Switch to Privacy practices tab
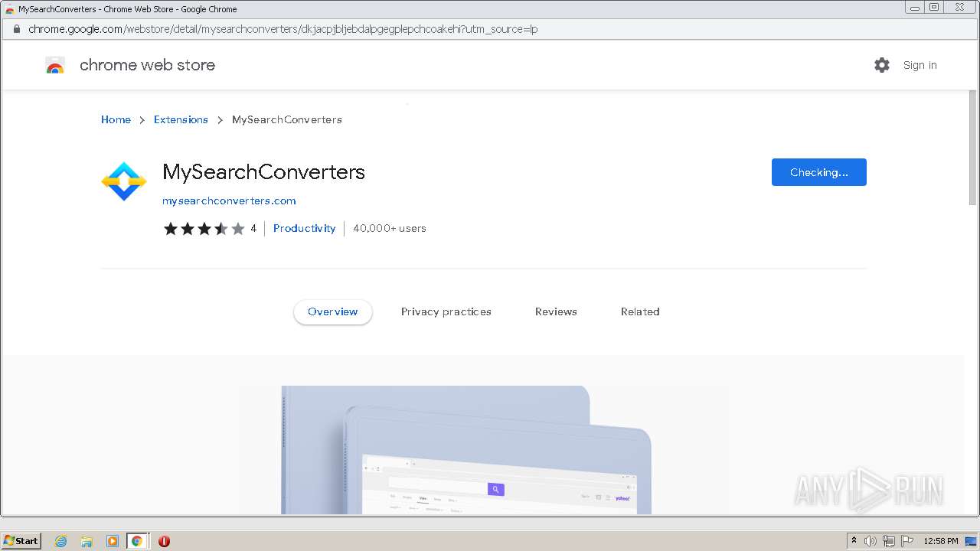The image size is (980, 551). pyautogui.click(x=446, y=311)
